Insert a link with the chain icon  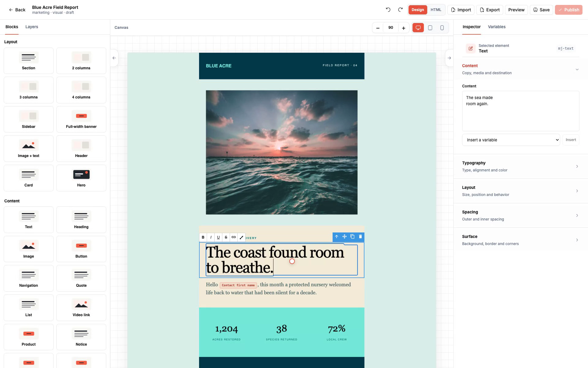234,237
